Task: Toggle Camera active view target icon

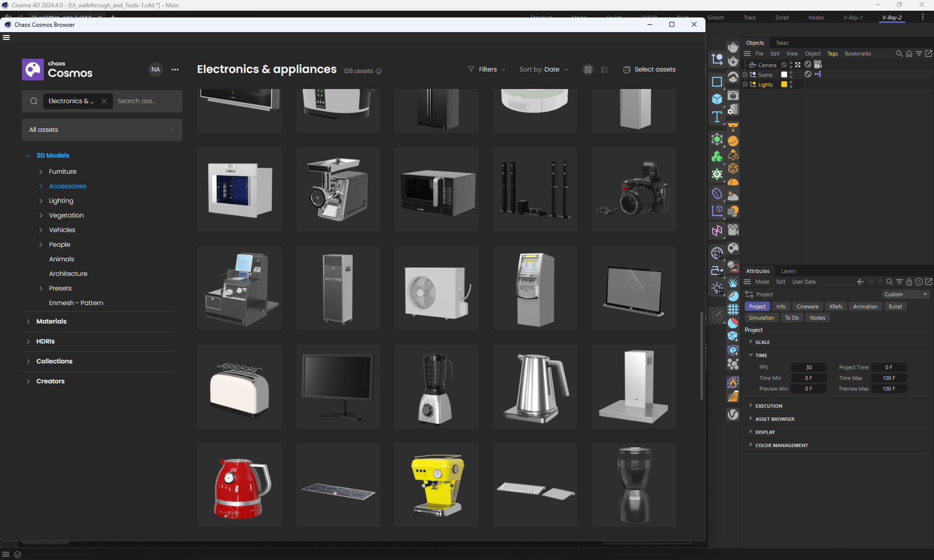Action: pyautogui.click(x=798, y=65)
